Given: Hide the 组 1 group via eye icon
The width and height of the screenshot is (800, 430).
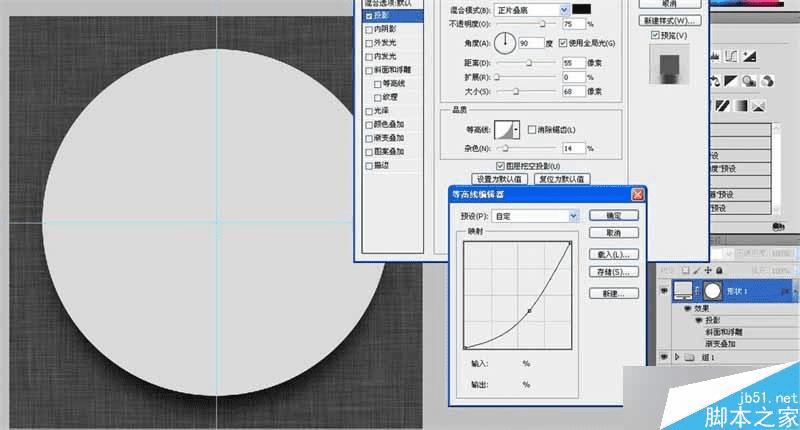Looking at the screenshot, I should click(664, 358).
